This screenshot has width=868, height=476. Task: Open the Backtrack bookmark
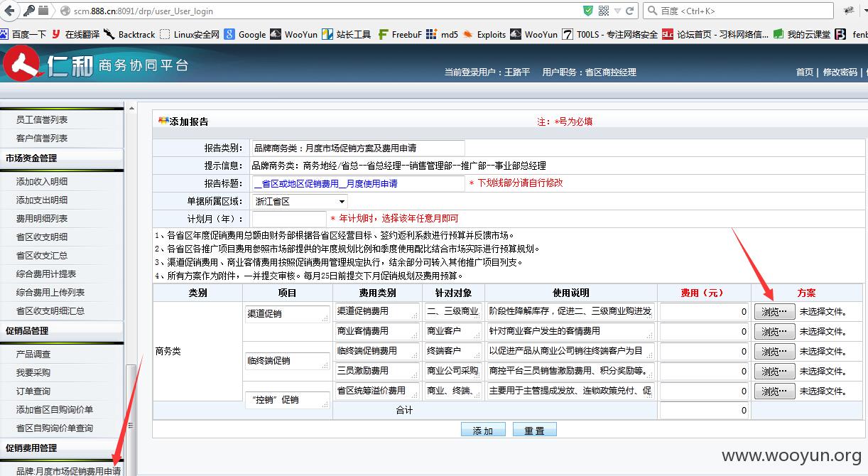(x=129, y=34)
